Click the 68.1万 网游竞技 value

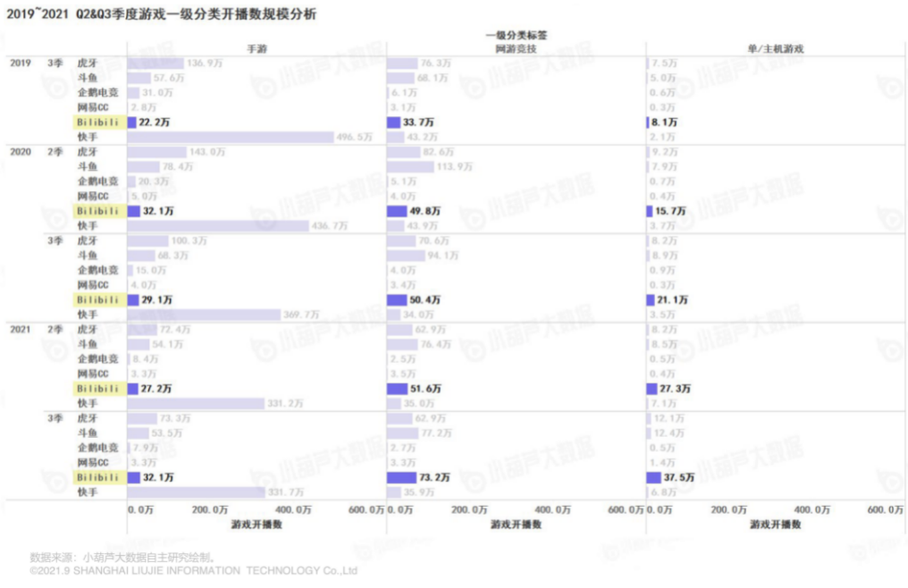click(x=433, y=78)
